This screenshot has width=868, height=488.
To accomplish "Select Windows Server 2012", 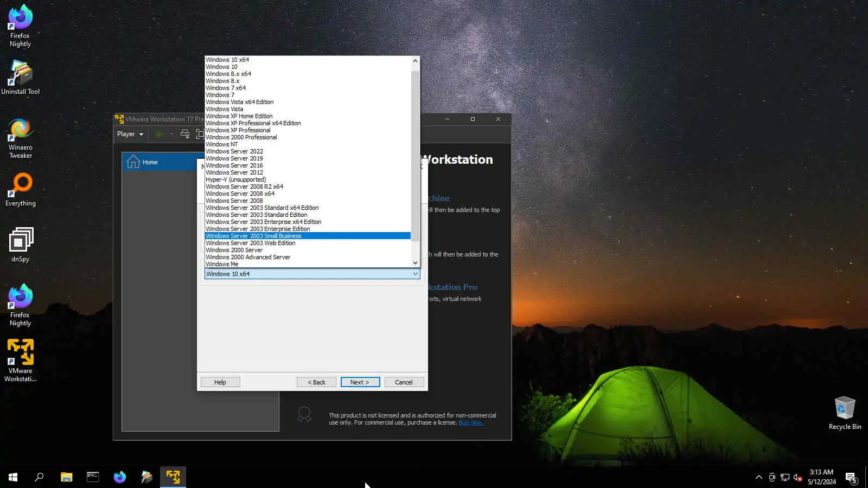I will point(308,172).
